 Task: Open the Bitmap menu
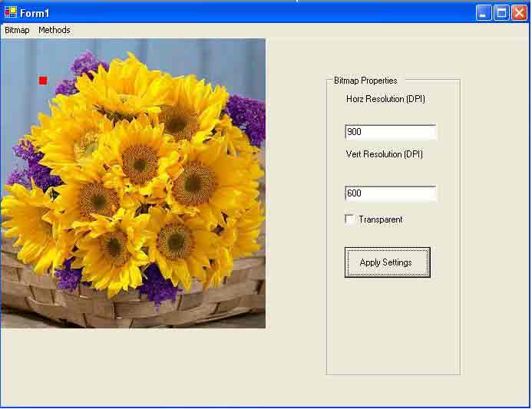point(17,30)
